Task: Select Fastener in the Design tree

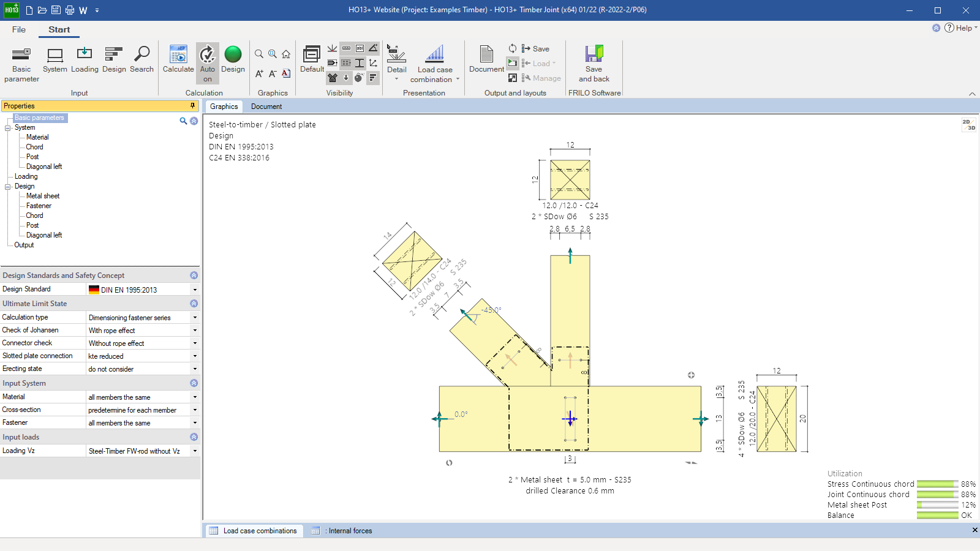Action: pos(39,206)
